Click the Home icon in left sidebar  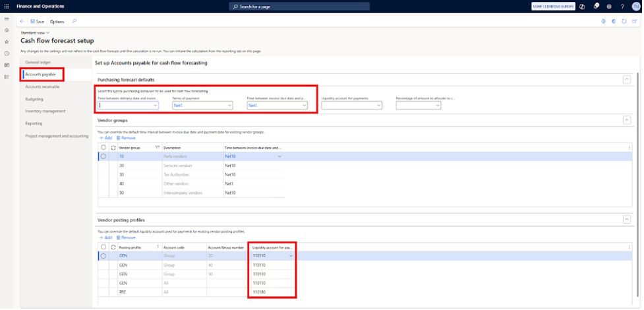tap(7, 30)
